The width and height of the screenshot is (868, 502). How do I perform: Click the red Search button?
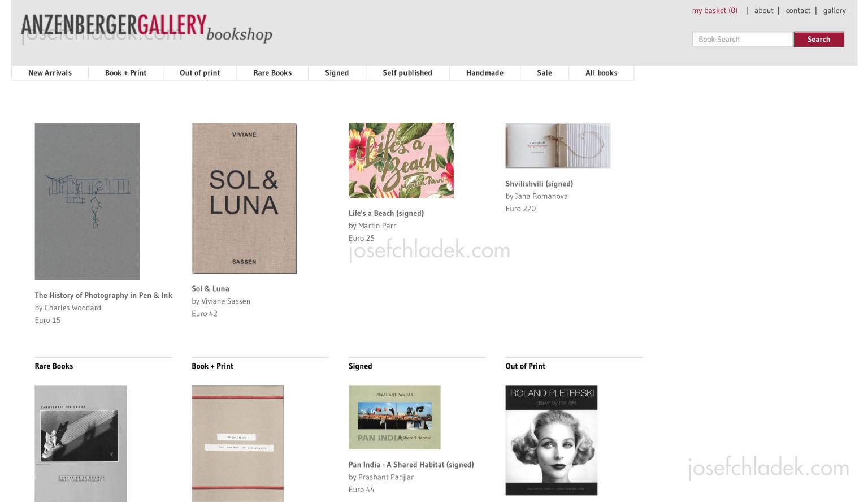click(x=818, y=40)
